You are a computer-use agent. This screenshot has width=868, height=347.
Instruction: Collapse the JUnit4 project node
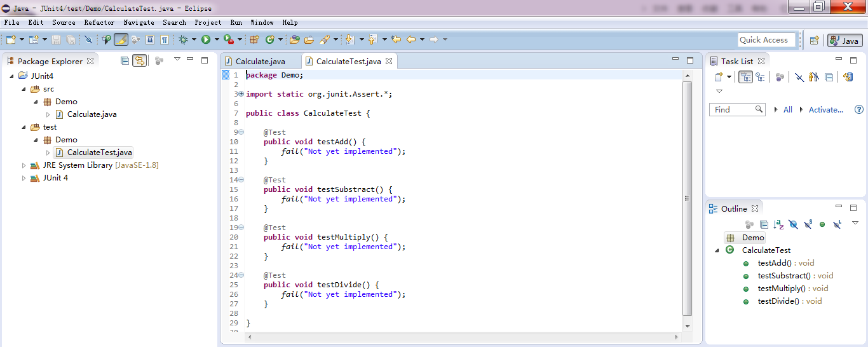pos(11,76)
